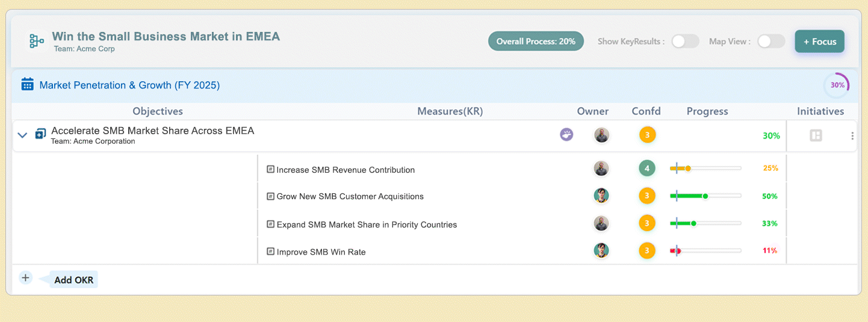Open Expand SMB Market Share in Priority Countries
The width and height of the screenshot is (868, 322).
coord(367,224)
